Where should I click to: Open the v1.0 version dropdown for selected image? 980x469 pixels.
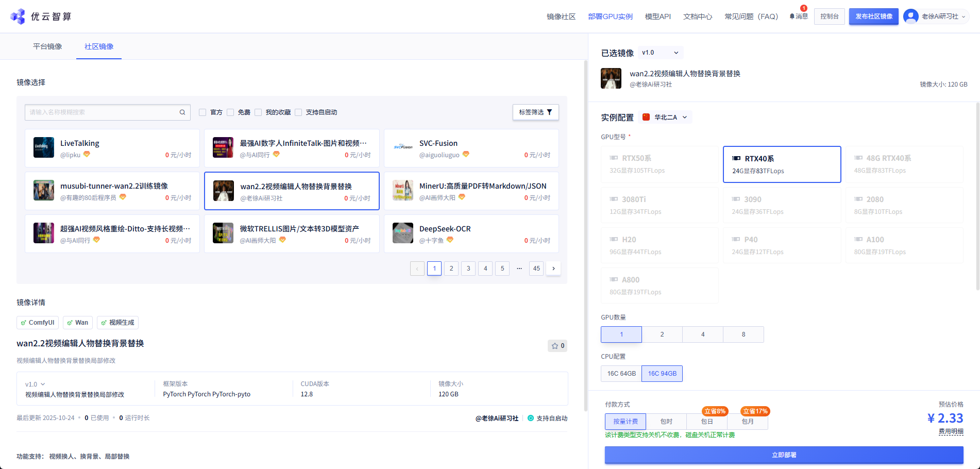(x=661, y=53)
